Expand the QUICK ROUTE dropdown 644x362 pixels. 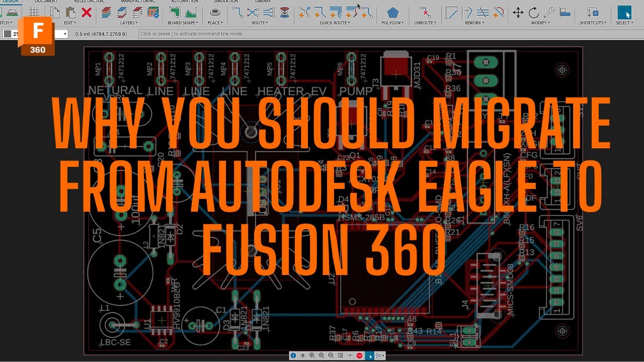tap(336, 23)
